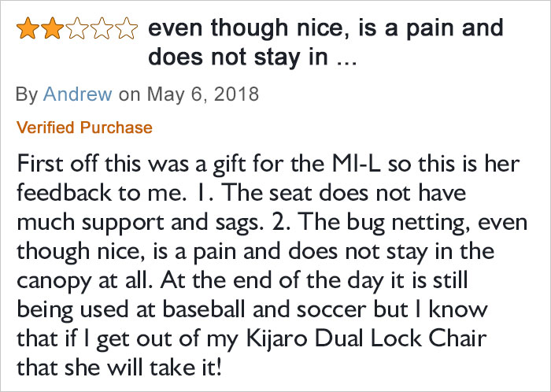Open reviewer Andrew's profile link

78,94
